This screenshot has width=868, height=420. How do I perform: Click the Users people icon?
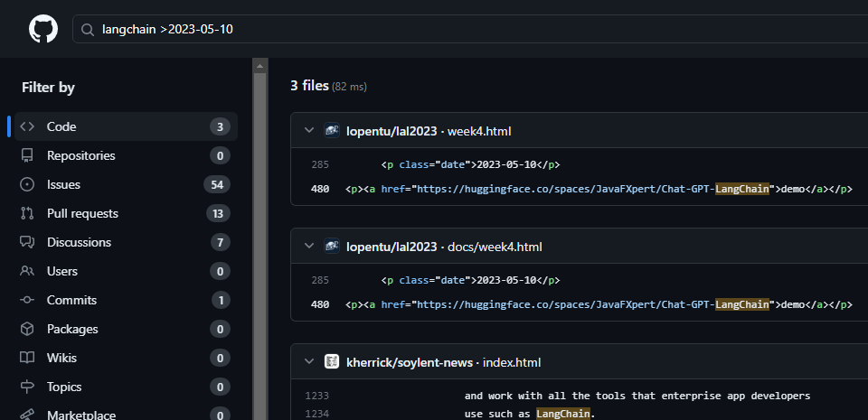27,271
